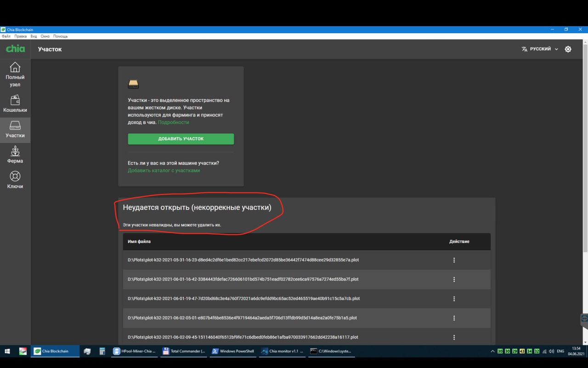Open actions menu for plot 2021-05-31-16-23
Image resolution: width=588 pixels, height=368 pixels.
pyautogui.click(x=454, y=260)
